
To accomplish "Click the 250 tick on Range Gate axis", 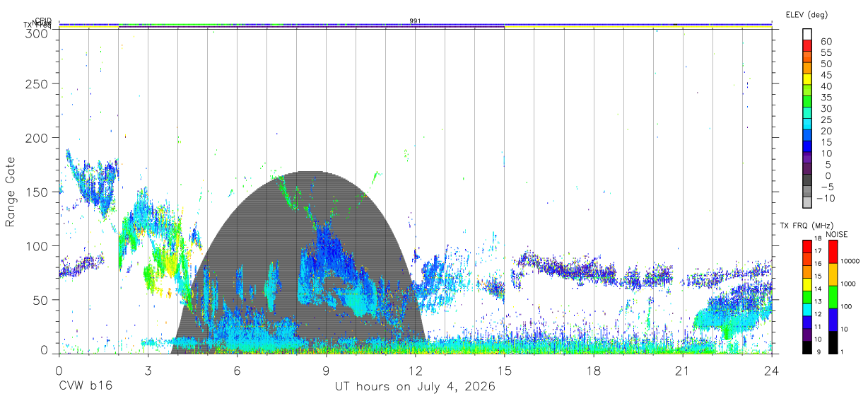I will pyautogui.click(x=36, y=83).
